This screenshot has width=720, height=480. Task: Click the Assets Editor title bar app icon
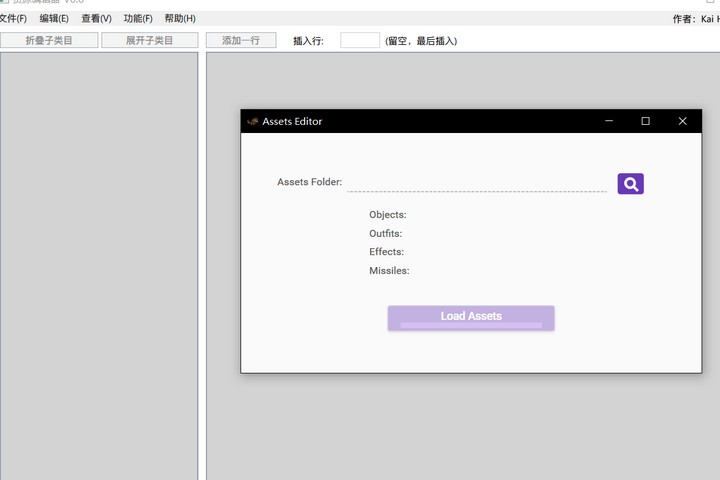pos(252,121)
